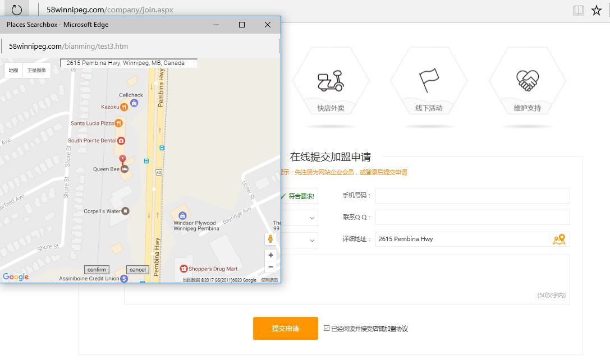This screenshot has height=364, width=610.
Task: Click the 在线提交加盟申请 heading
Action: (x=331, y=157)
